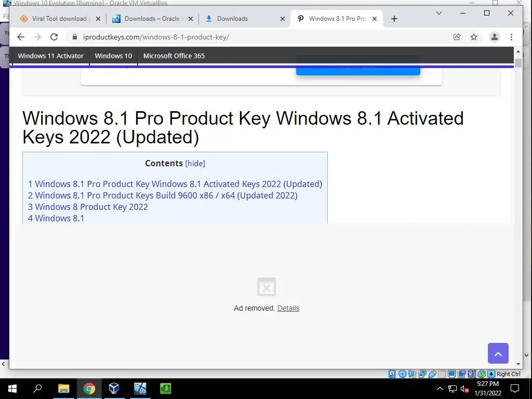Open VirtualBox shared folders indicator
532x399 pixels.
[x=442, y=374]
